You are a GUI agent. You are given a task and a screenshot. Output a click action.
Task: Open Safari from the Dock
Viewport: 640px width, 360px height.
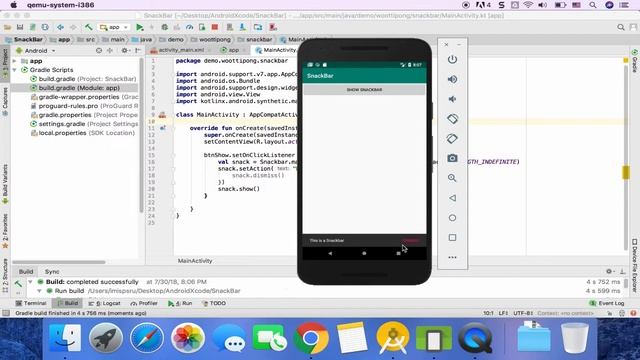tap(147, 338)
